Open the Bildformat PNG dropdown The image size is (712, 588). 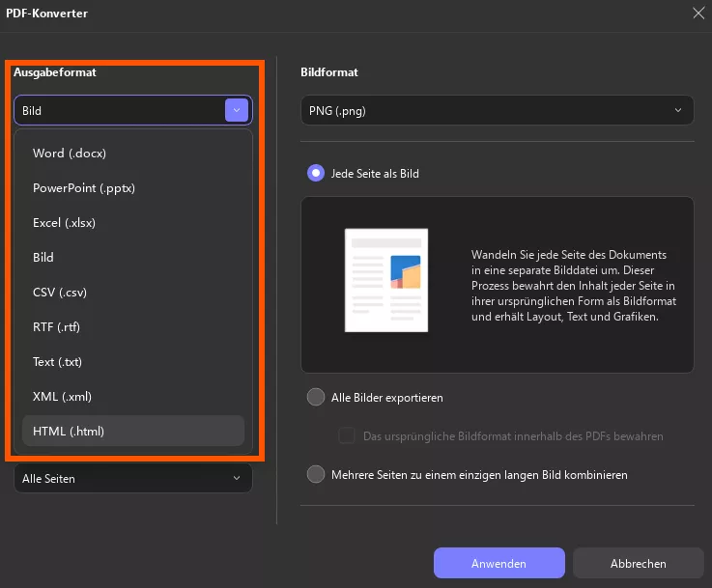tap(498, 110)
